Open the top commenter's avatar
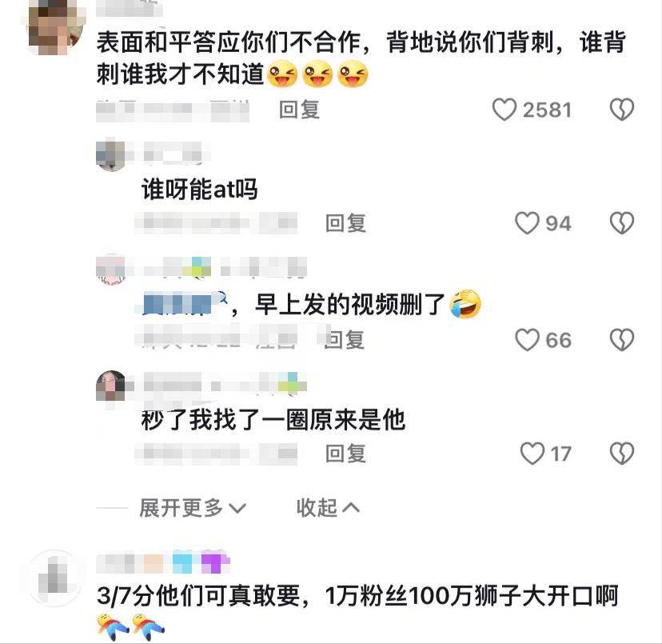 pyautogui.click(x=54, y=28)
